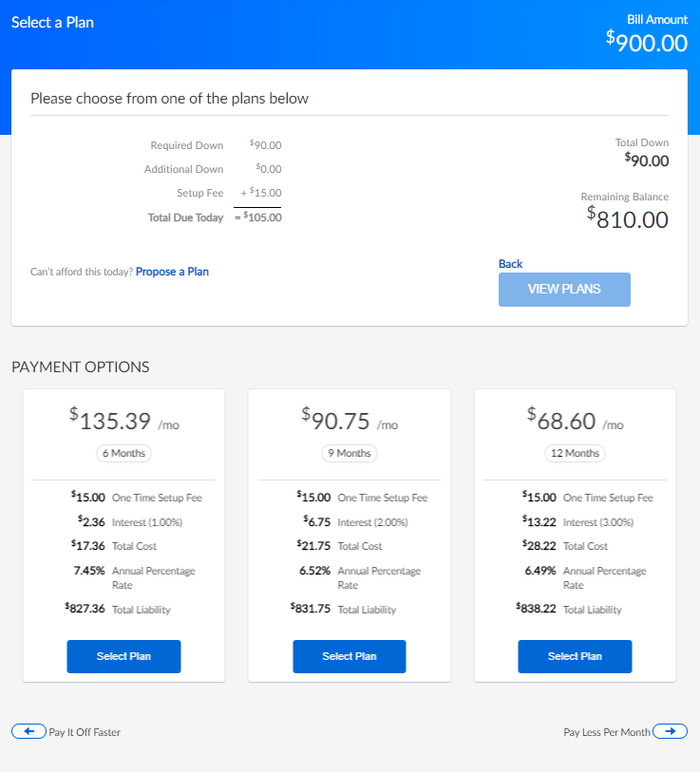Image resolution: width=700 pixels, height=772 pixels.
Task: Select the 9 Months plan
Action: 349,656
